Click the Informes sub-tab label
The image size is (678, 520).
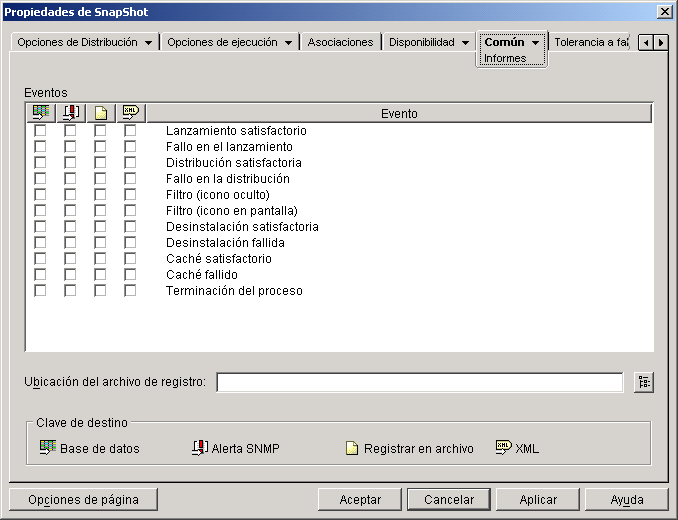pyautogui.click(x=505, y=58)
